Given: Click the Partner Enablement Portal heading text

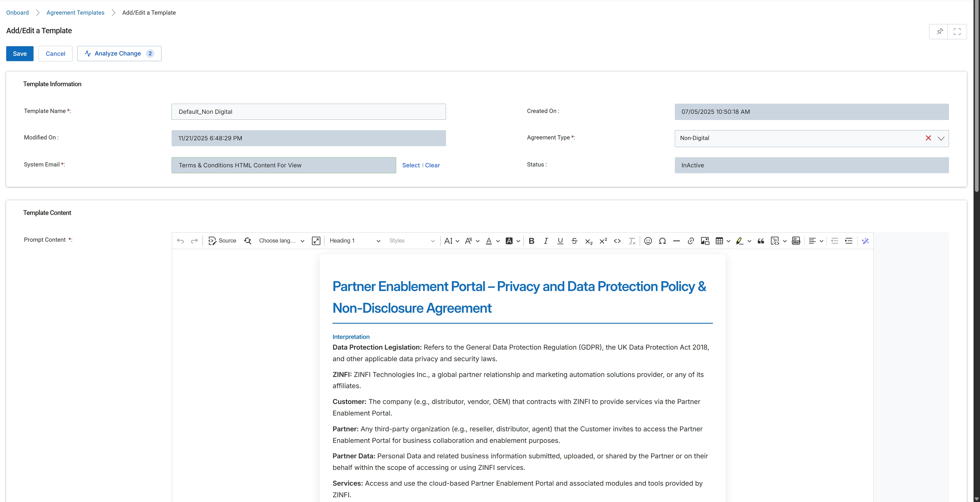Looking at the screenshot, I should click(519, 297).
